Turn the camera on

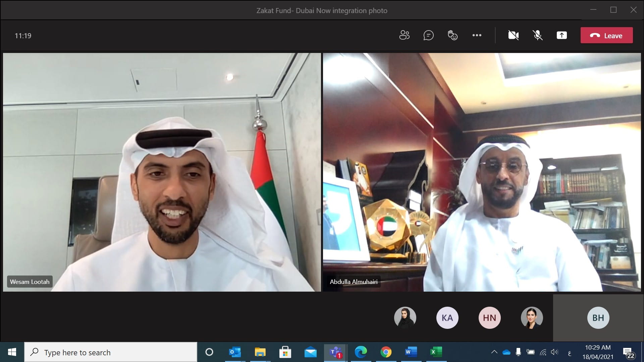coord(513,35)
